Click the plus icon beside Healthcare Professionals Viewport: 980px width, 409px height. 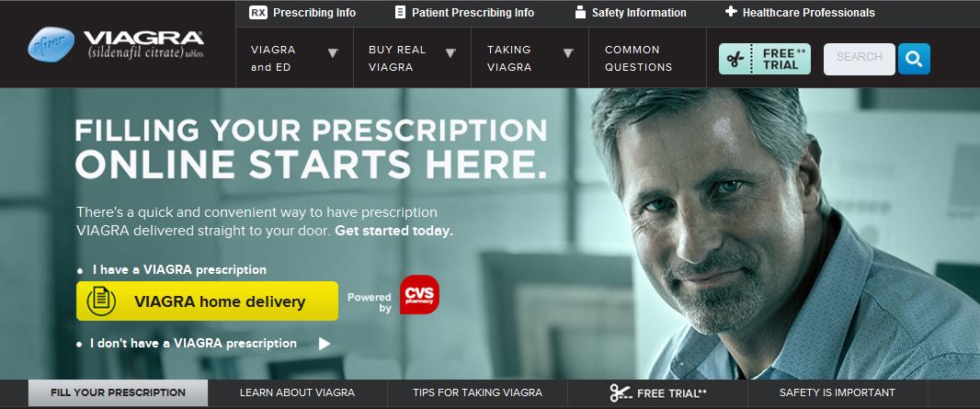(x=731, y=12)
